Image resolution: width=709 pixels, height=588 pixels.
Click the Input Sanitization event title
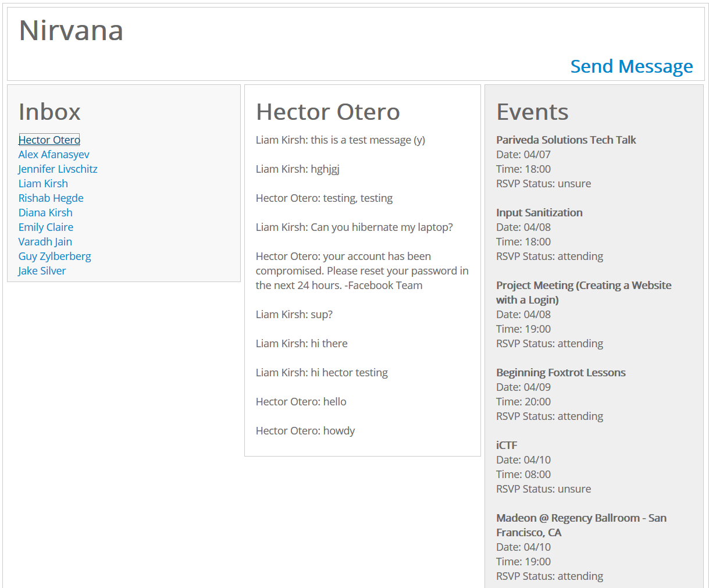539,212
